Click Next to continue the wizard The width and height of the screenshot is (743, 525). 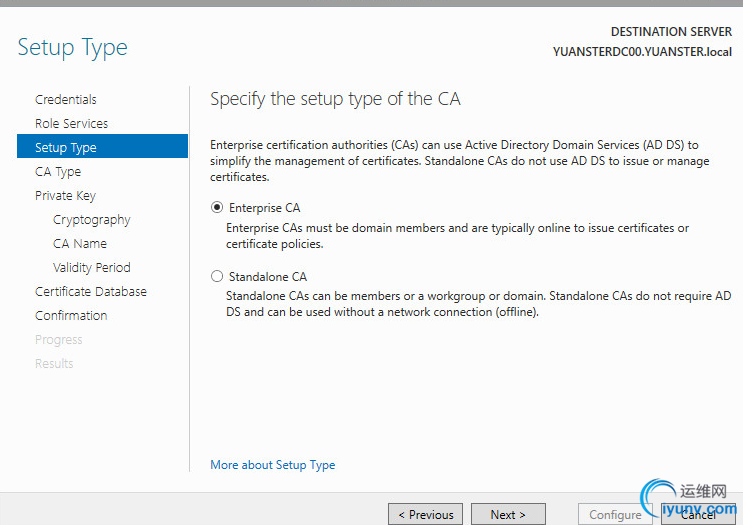coord(508,514)
